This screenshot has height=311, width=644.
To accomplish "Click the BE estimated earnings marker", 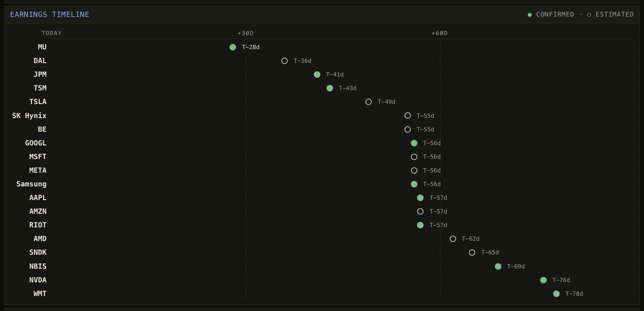I will (x=408, y=129).
